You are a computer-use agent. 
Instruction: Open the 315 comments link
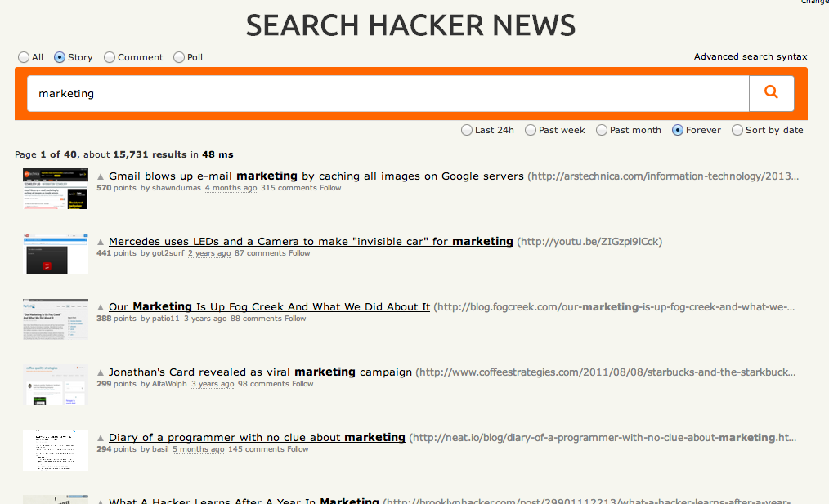(x=289, y=188)
